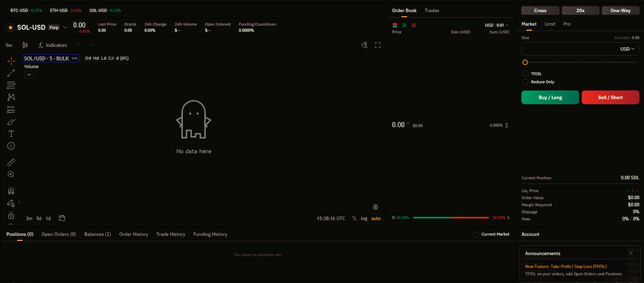Toggle the auto scale on the chart
644x283 pixels.
[376, 219]
